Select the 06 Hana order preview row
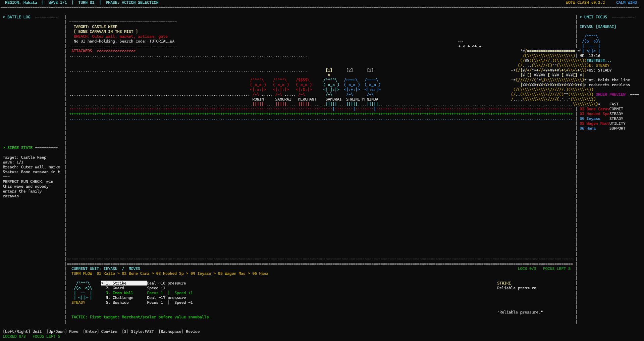 (602, 129)
